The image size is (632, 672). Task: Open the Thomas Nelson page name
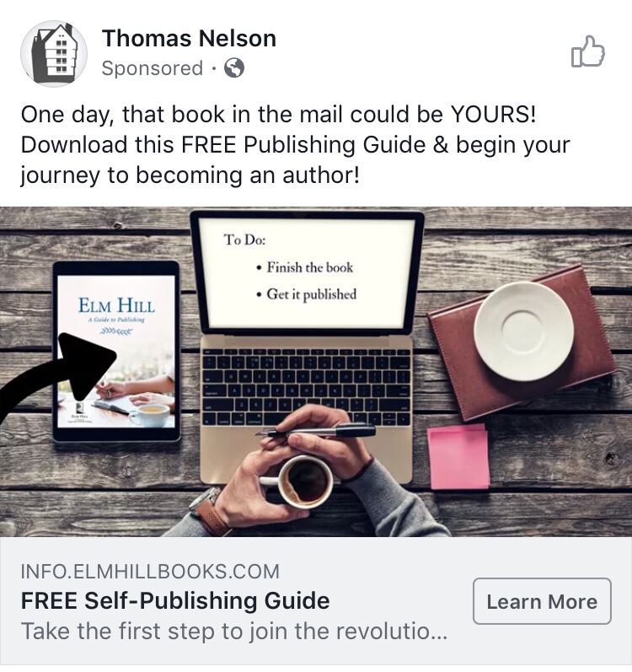(189, 39)
